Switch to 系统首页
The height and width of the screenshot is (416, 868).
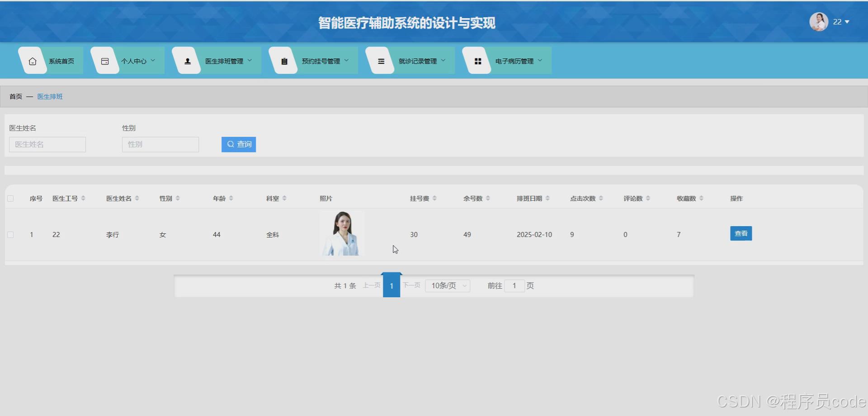[x=61, y=60]
